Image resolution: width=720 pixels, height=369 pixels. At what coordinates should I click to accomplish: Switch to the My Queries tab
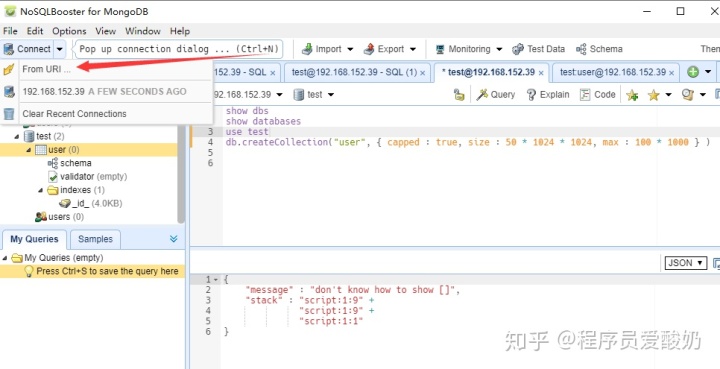(x=34, y=239)
